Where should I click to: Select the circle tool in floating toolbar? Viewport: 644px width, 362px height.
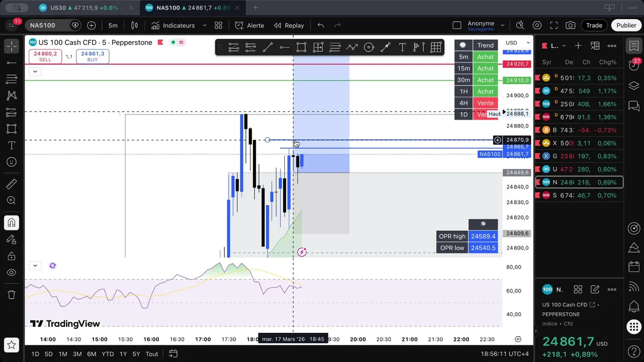click(369, 47)
